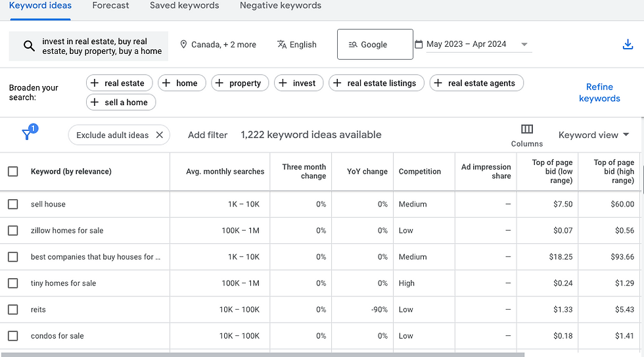Open the Negative keywords tab
Image resolution: width=644 pixels, height=357 pixels.
pos(281,6)
